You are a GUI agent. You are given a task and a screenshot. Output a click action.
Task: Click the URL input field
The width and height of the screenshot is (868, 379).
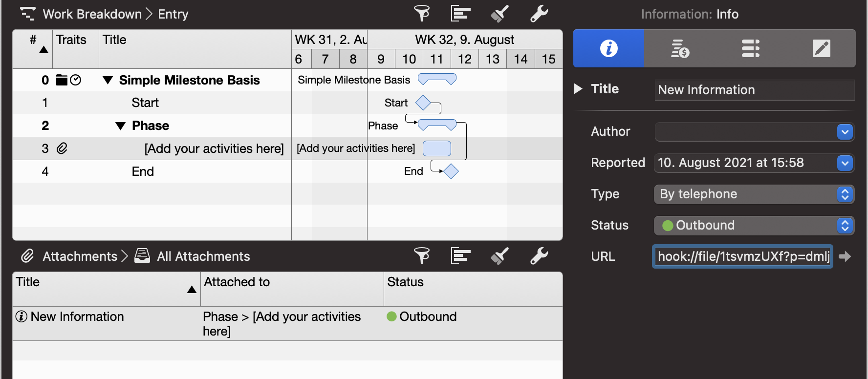coord(742,256)
